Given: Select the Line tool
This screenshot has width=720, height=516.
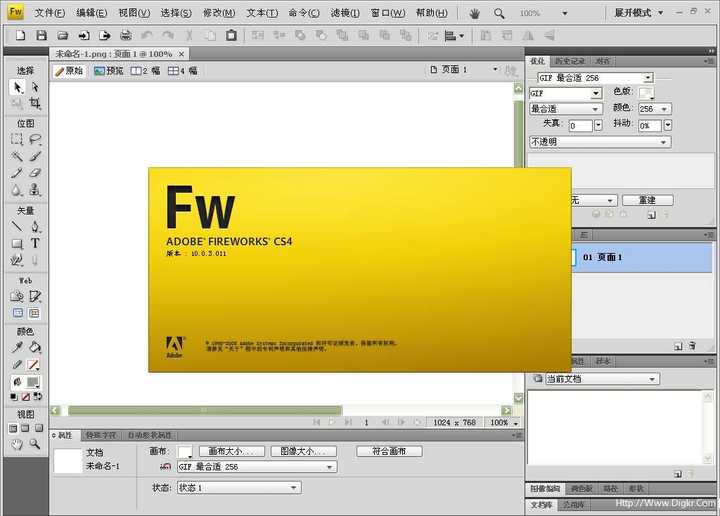Looking at the screenshot, I should [17, 226].
